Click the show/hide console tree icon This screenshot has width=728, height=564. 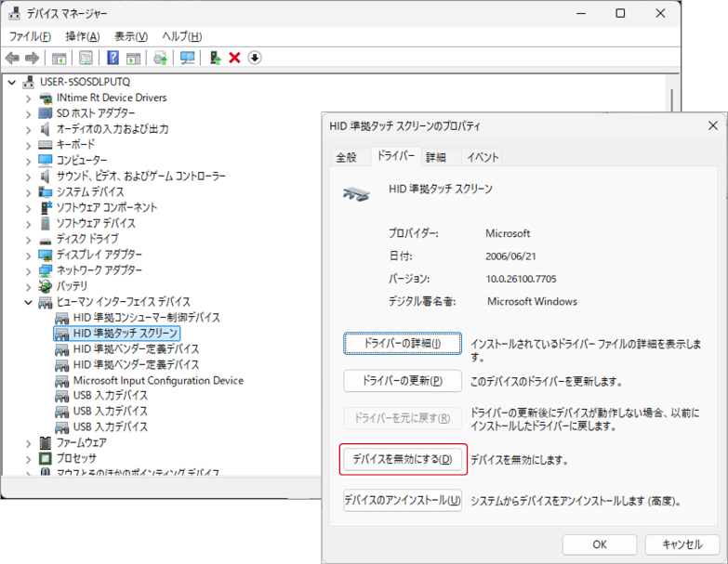59,58
